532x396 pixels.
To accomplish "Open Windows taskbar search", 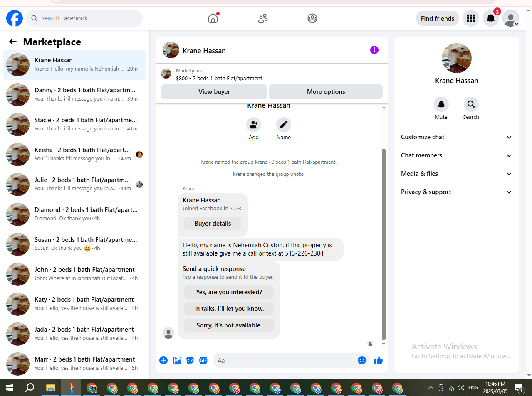I will coord(30,388).
